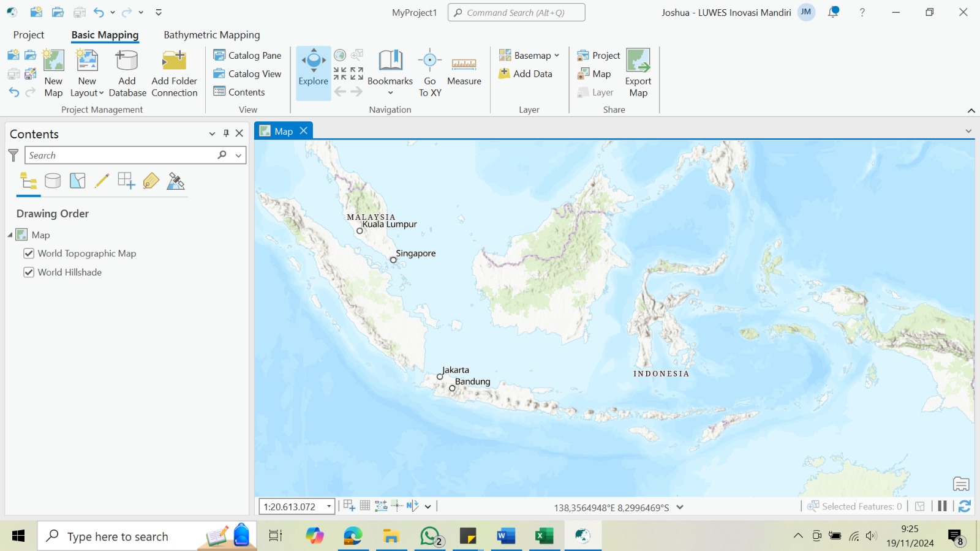The image size is (980, 551).
Task: Open the Catalog Pane
Action: pos(247,55)
